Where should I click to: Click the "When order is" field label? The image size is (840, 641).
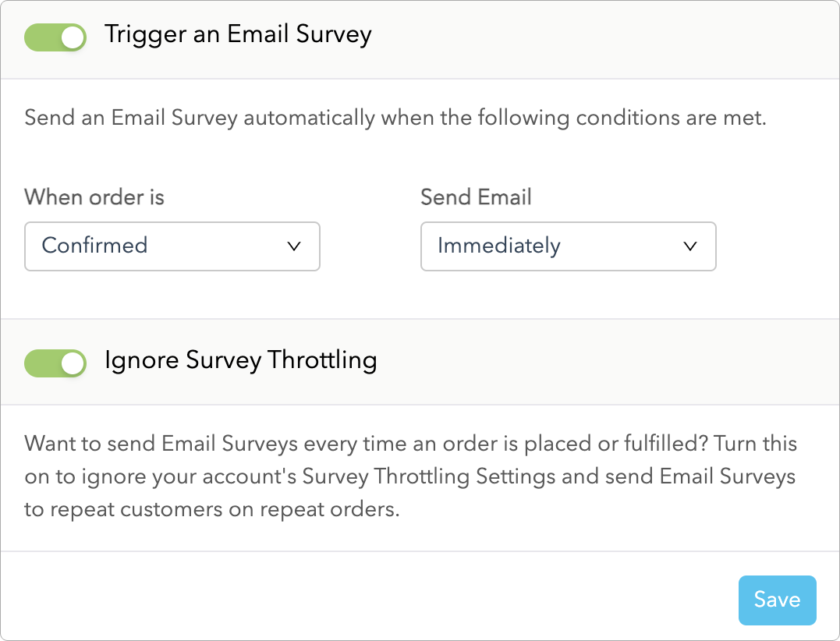point(94,197)
